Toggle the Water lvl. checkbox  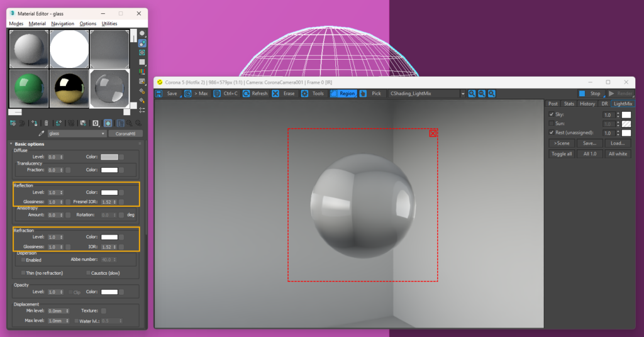click(76, 321)
